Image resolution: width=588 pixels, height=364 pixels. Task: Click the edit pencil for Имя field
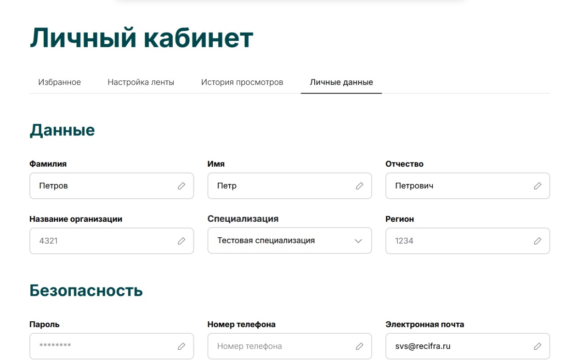coord(360,186)
